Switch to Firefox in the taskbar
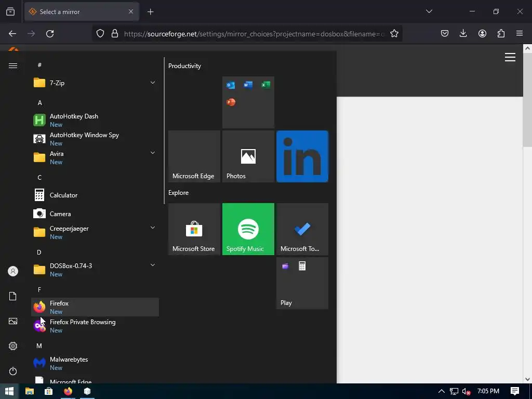This screenshot has height=399, width=532. pyautogui.click(x=68, y=391)
